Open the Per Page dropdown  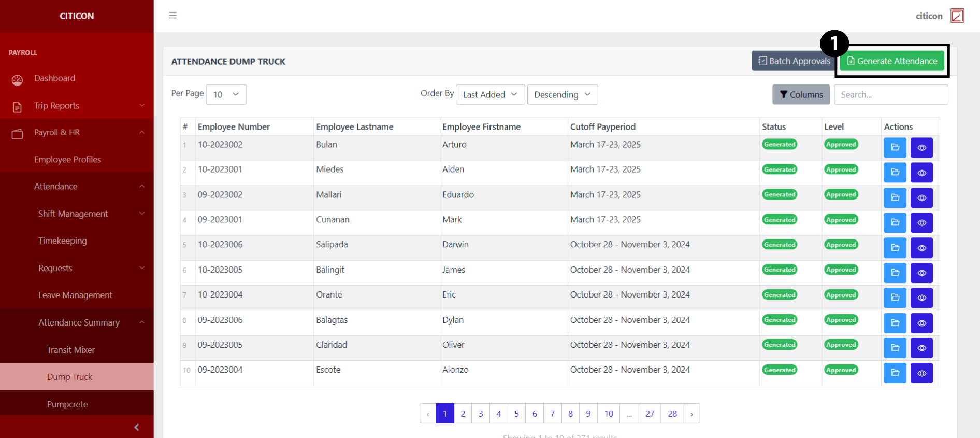[226, 94]
